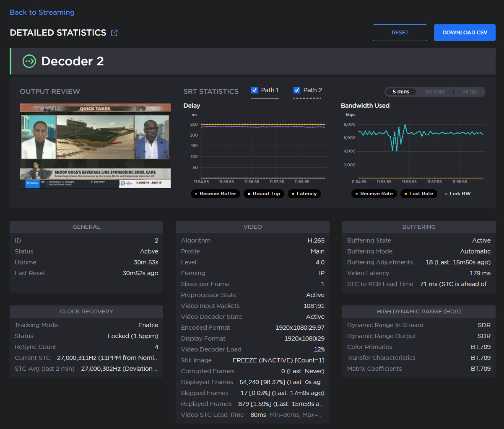Toggle the Lost Rate legend item
504x429 pixels.
(x=419, y=194)
